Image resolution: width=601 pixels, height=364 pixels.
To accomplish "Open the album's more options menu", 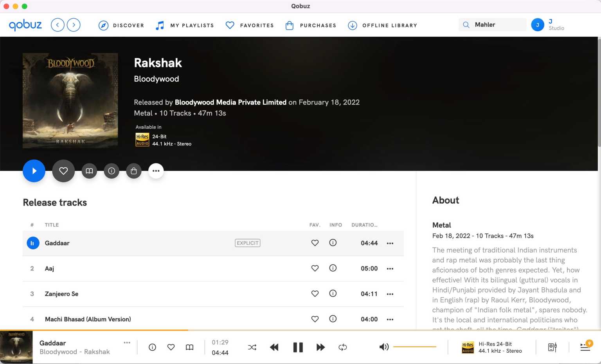I will (156, 171).
